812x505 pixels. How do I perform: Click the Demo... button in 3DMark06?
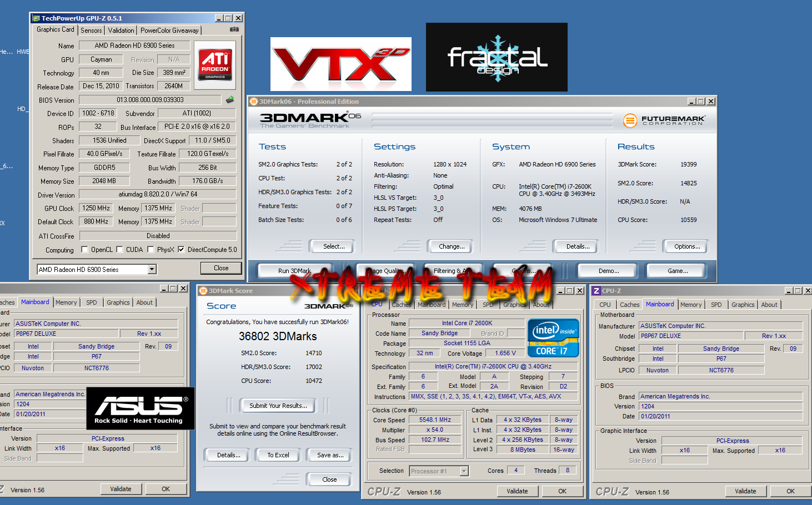[x=609, y=271]
